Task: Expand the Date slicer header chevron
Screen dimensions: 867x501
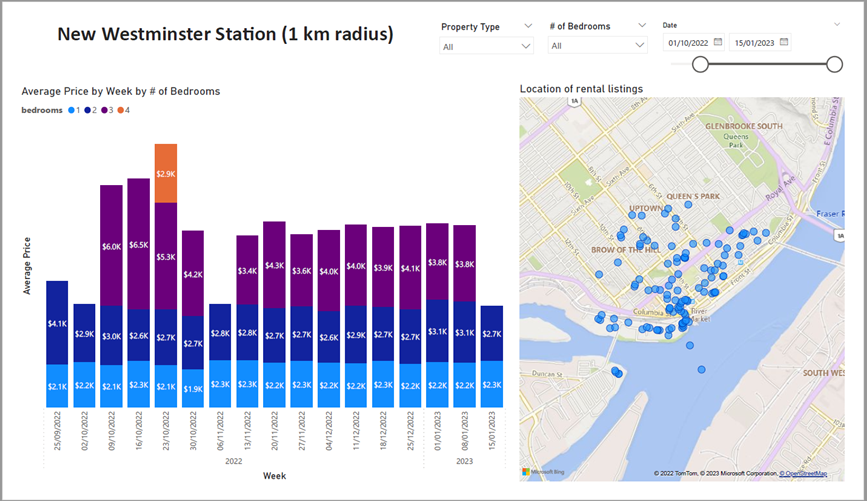Action: (x=837, y=24)
